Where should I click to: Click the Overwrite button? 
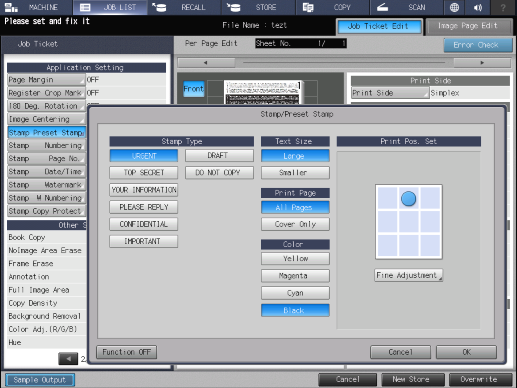click(x=480, y=380)
